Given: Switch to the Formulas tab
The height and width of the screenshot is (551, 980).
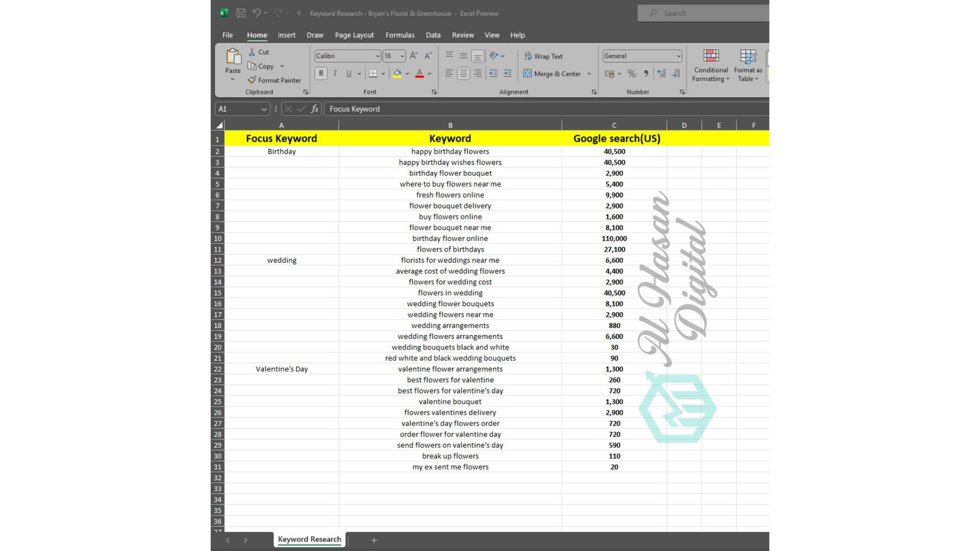Looking at the screenshot, I should pos(400,35).
